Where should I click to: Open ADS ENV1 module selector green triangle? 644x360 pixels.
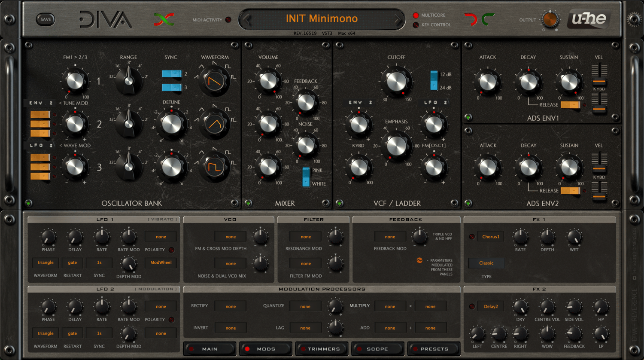468,117
